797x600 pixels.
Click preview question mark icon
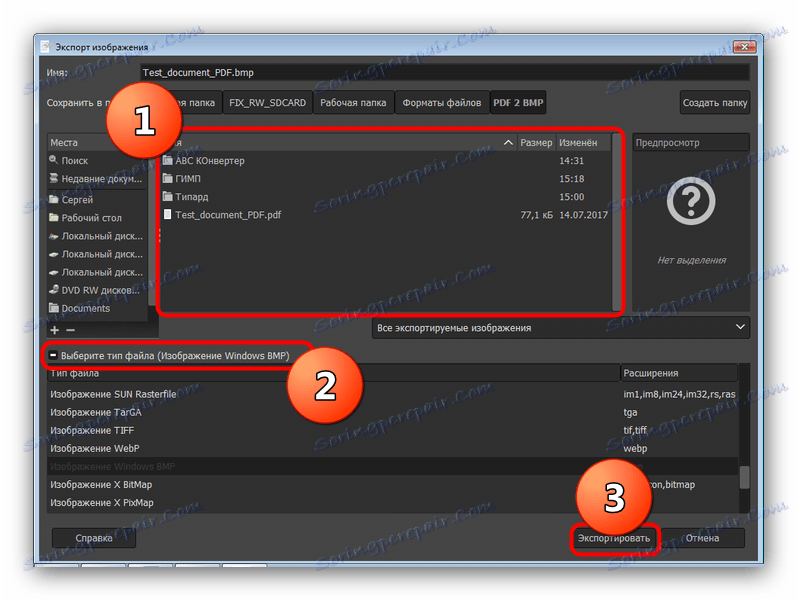pyautogui.click(x=691, y=202)
